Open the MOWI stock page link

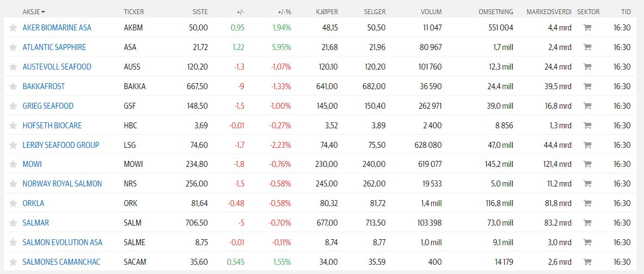pos(32,164)
